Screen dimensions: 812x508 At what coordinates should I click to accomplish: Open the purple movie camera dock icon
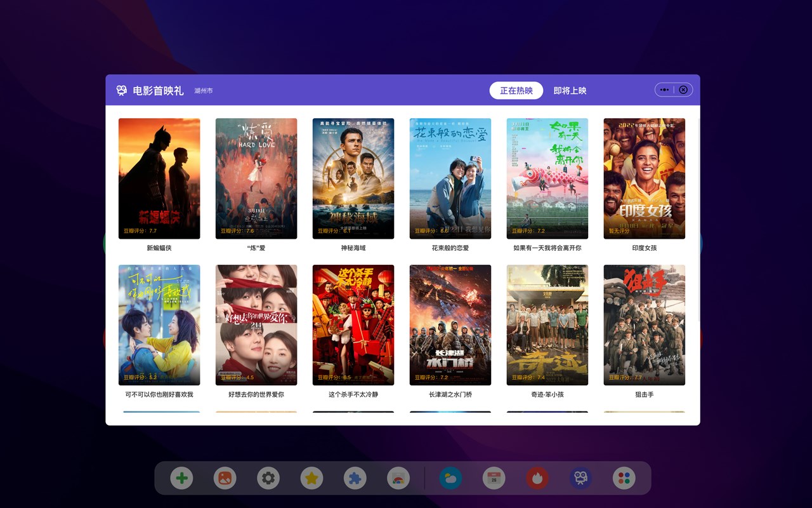[x=580, y=478]
